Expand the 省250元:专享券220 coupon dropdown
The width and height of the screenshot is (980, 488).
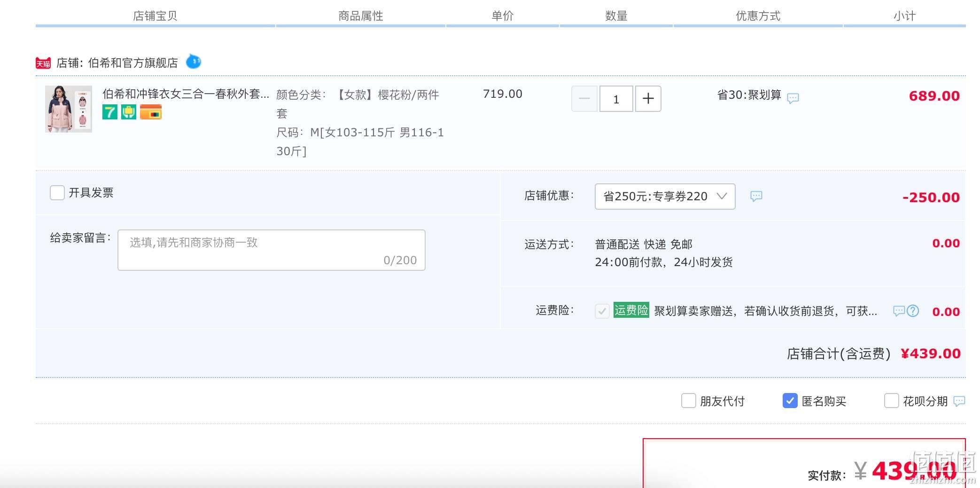tap(665, 197)
